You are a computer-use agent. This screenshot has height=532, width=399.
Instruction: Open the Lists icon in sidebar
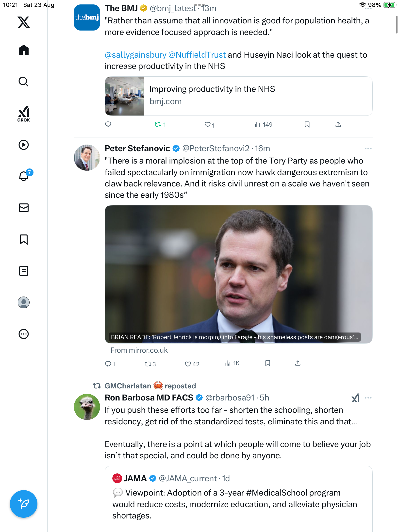click(24, 271)
